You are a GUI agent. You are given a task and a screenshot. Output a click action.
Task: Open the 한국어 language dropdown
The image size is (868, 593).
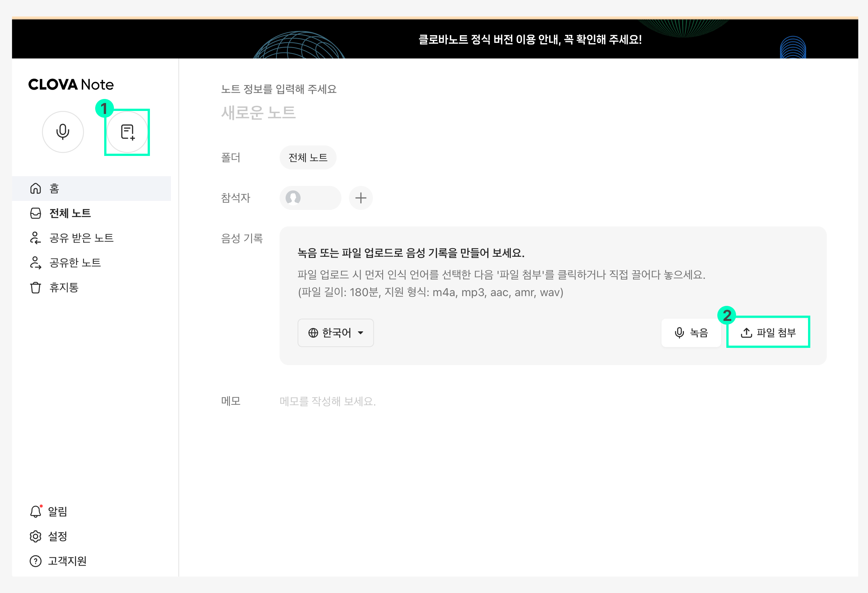click(335, 333)
